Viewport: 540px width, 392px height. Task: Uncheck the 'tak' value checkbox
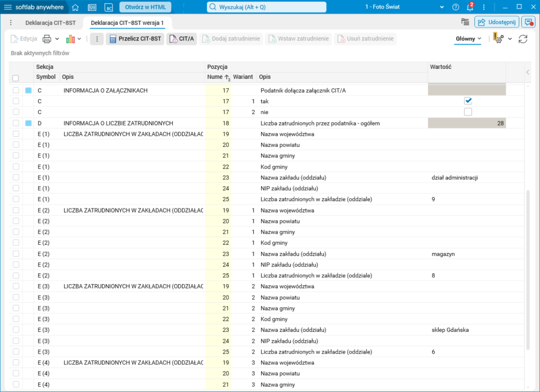click(468, 101)
